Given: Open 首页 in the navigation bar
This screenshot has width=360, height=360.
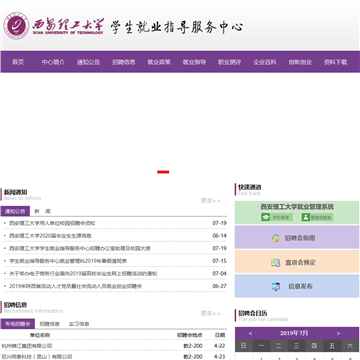Looking at the screenshot, I should point(18,62).
